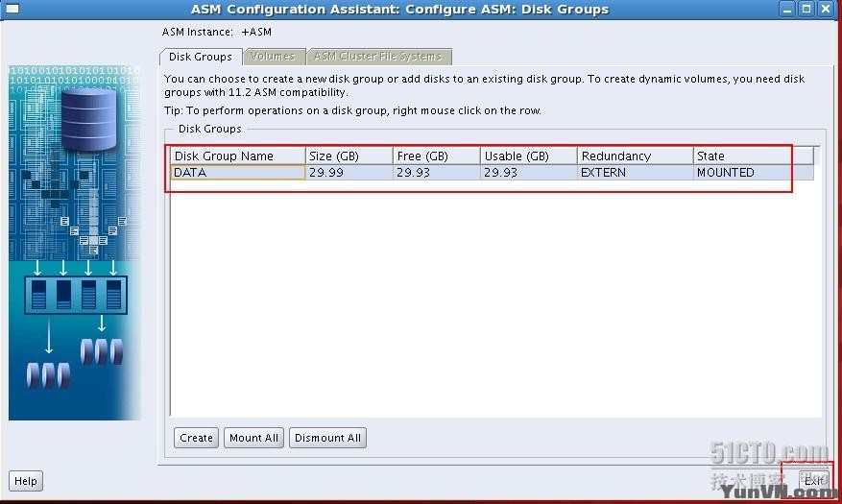
Task: Click the MOUNTED state cell
Action: click(x=753, y=172)
